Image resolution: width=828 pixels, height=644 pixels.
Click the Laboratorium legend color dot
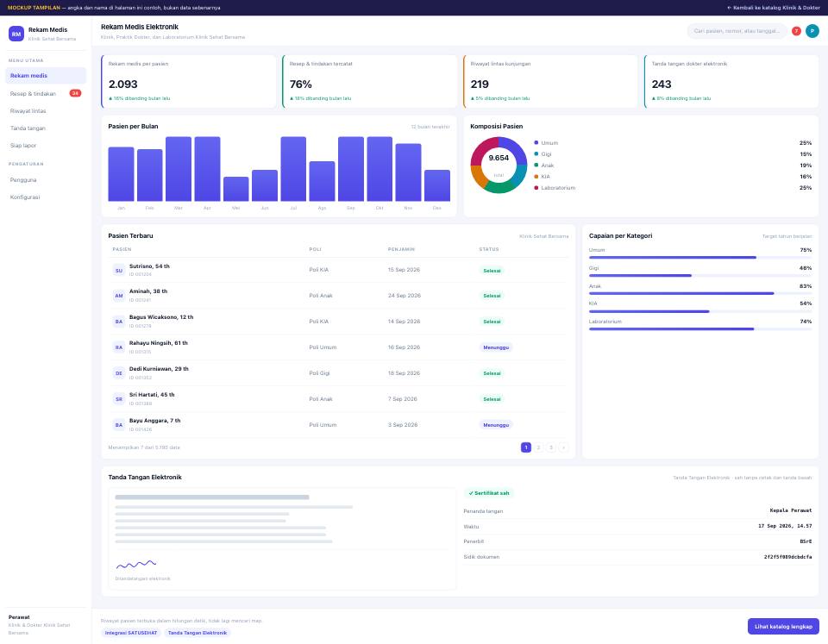(536, 188)
